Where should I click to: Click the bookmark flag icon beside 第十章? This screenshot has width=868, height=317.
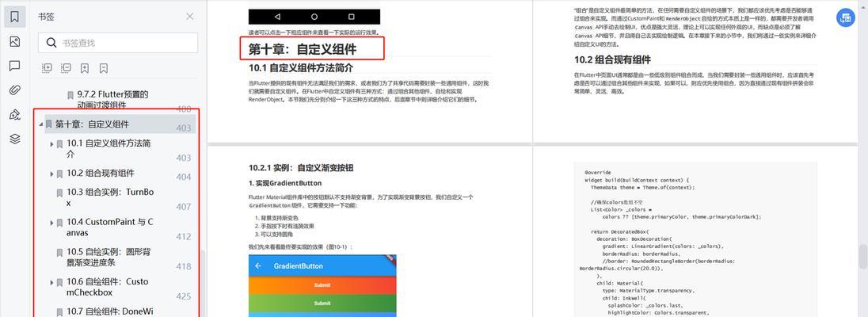coord(49,124)
